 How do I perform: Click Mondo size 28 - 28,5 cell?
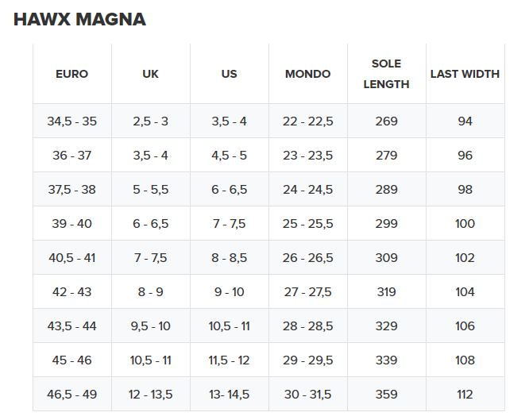(x=307, y=326)
